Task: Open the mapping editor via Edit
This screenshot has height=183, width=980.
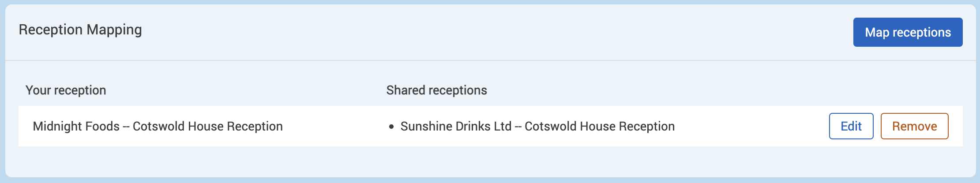Action: (851, 126)
